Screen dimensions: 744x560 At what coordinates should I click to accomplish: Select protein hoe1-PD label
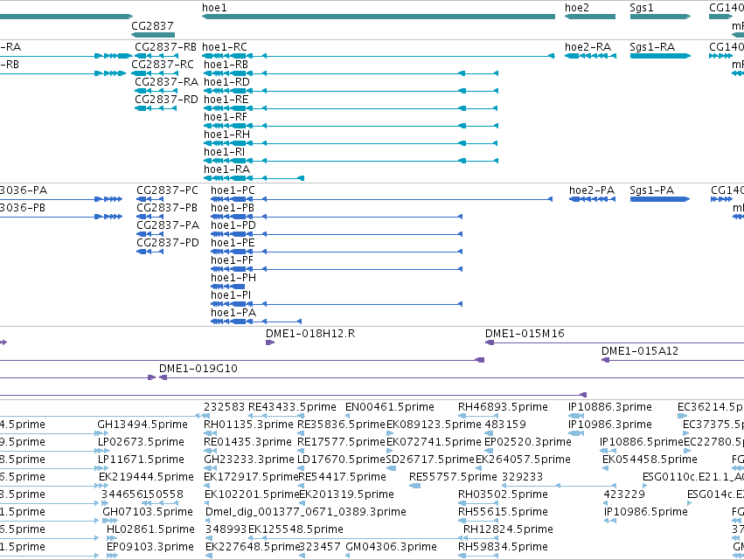[x=233, y=225]
